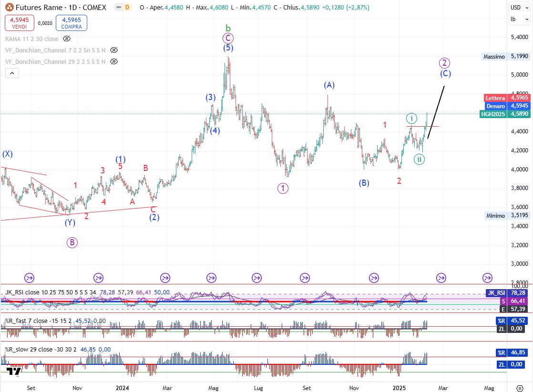This screenshot has height=392, width=533.
Task: Select the black projection trend line
Action: [x=436, y=112]
